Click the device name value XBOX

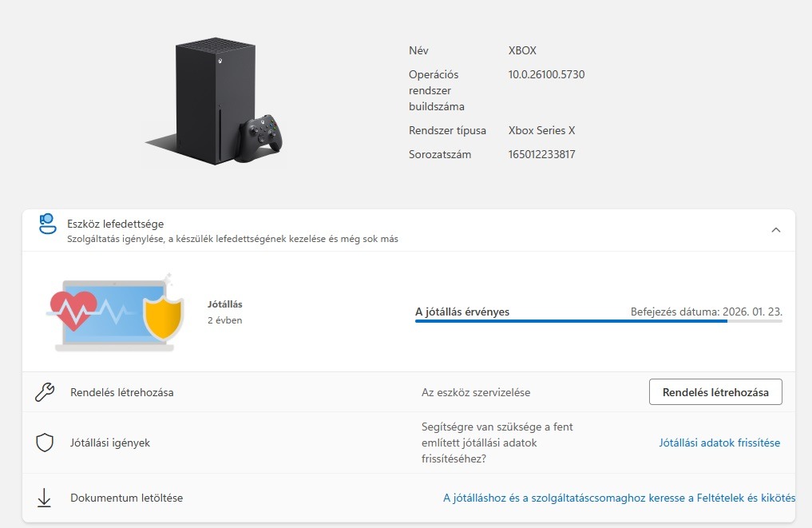522,50
